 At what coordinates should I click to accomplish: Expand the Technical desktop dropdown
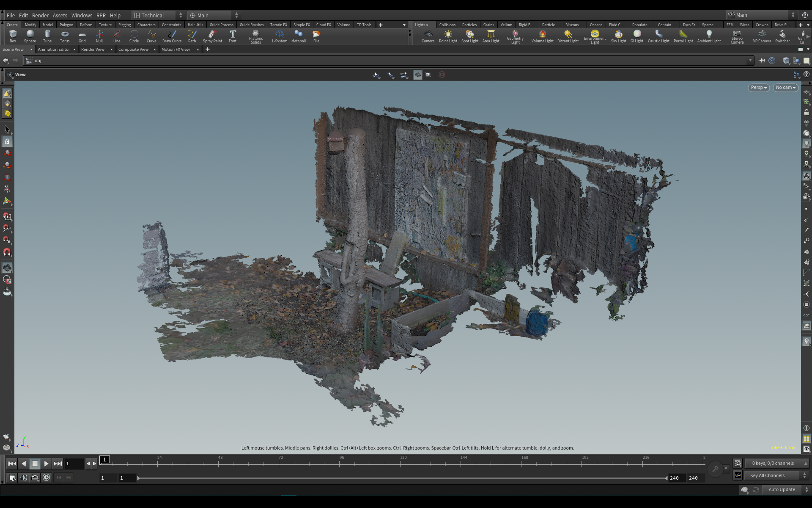[x=158, y=15]
